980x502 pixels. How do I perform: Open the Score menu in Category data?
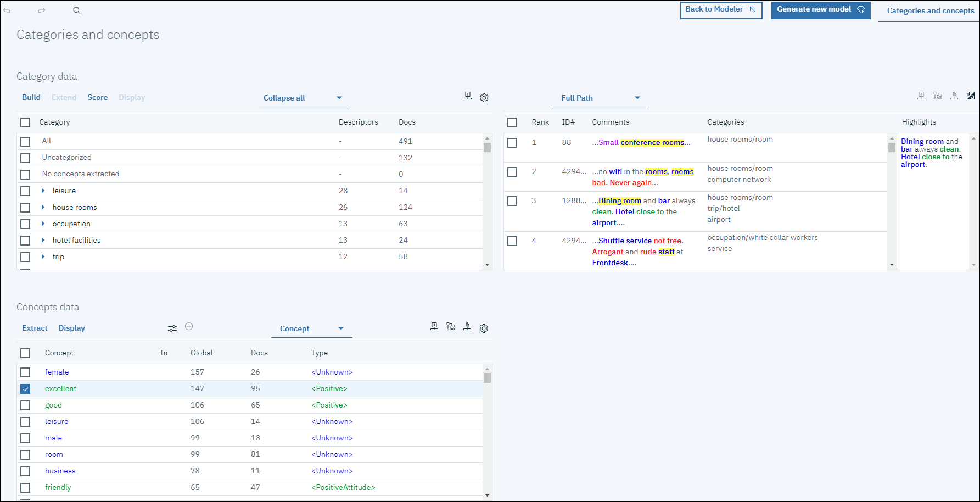click(98, 97)
